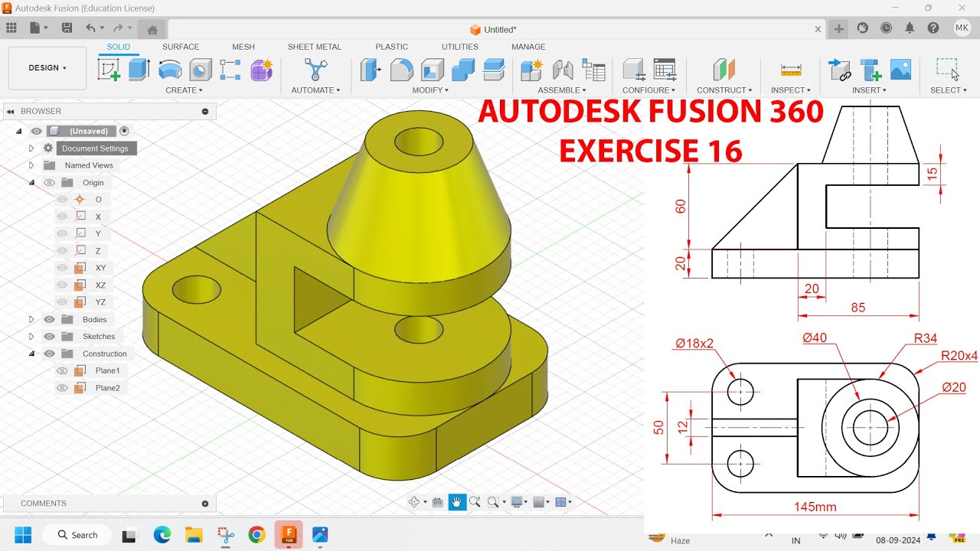980x551 pixels.
Task: Click the Insert Canvas image icon
Action: [x=901, y=70]
